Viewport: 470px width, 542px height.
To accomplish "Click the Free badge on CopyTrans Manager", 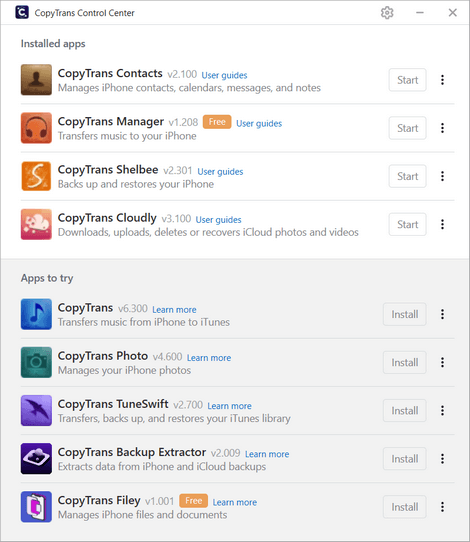I will click(217, 122).
